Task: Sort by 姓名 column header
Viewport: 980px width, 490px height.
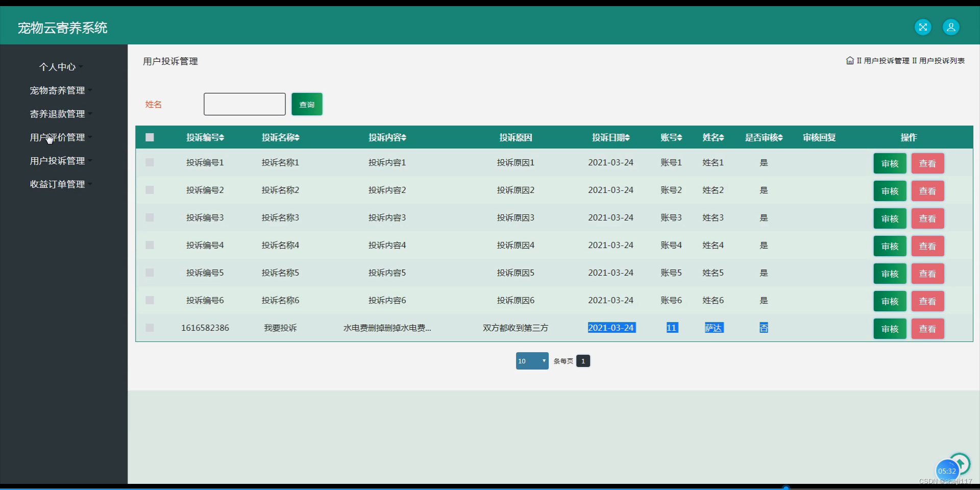Action: [x=713, y=137]
